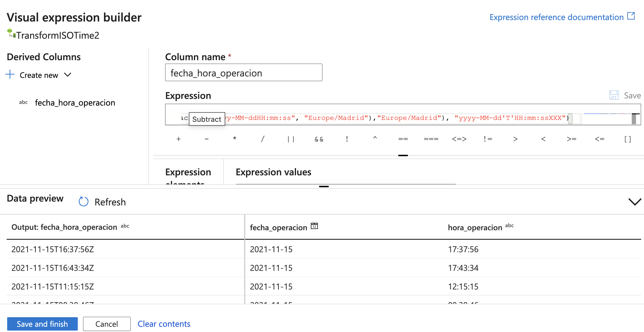The width and height of the screenshot is (644, 332).
Task: Collapse the Data preview panel chevron
Action: (634, 202)
